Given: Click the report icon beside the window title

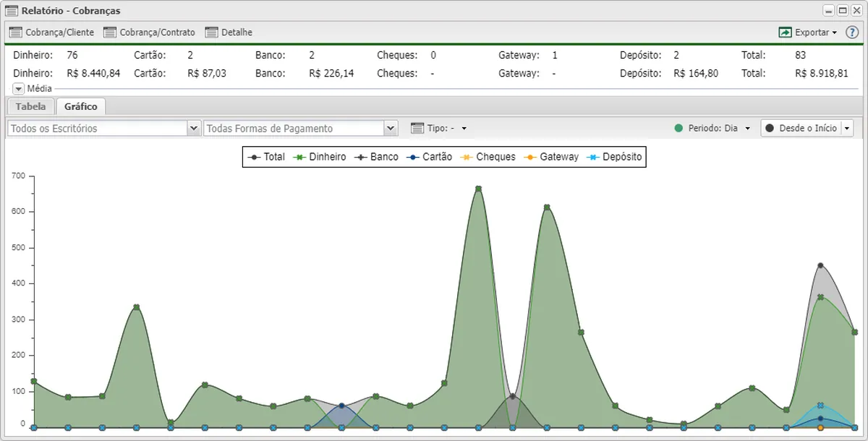Looking at the screenshot, I should tap(12, 11).
